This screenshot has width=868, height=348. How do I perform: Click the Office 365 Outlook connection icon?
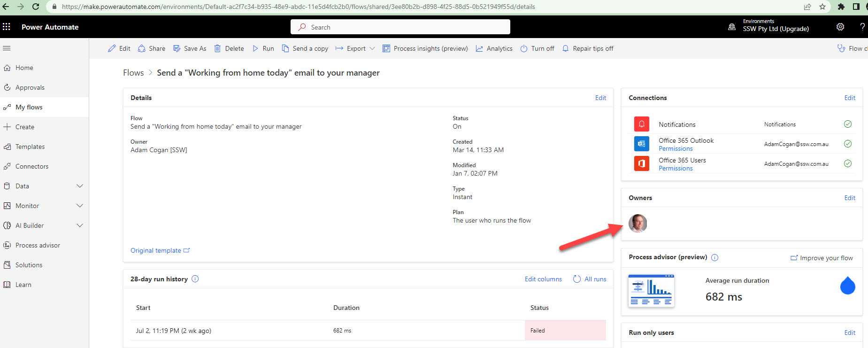641,144
